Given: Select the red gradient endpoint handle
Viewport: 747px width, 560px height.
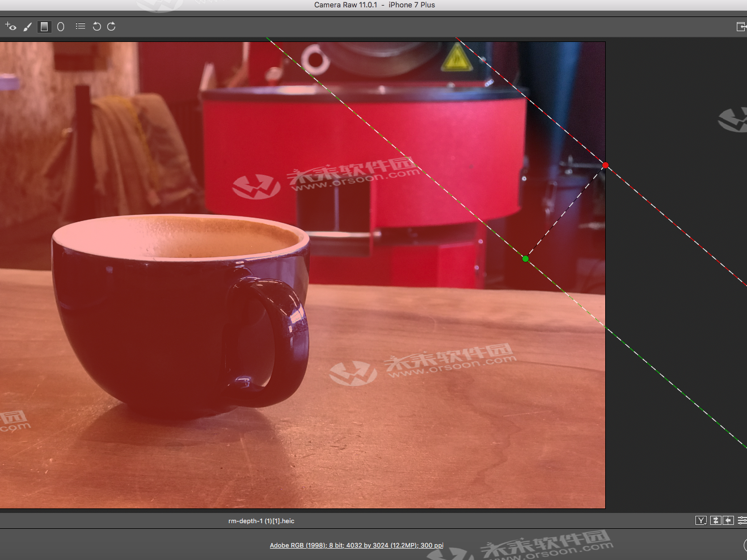Looking at the screenshot, I should [x=605, y=166].
